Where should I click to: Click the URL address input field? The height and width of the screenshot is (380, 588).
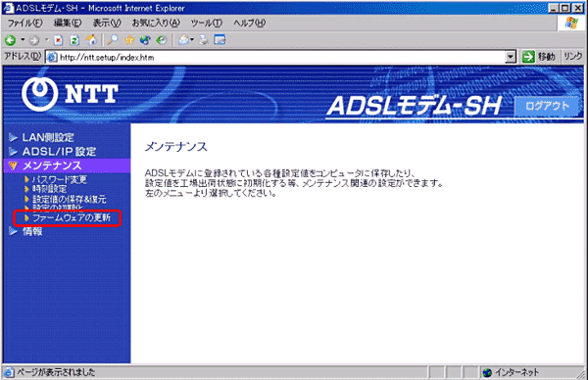tap(275, 57)
